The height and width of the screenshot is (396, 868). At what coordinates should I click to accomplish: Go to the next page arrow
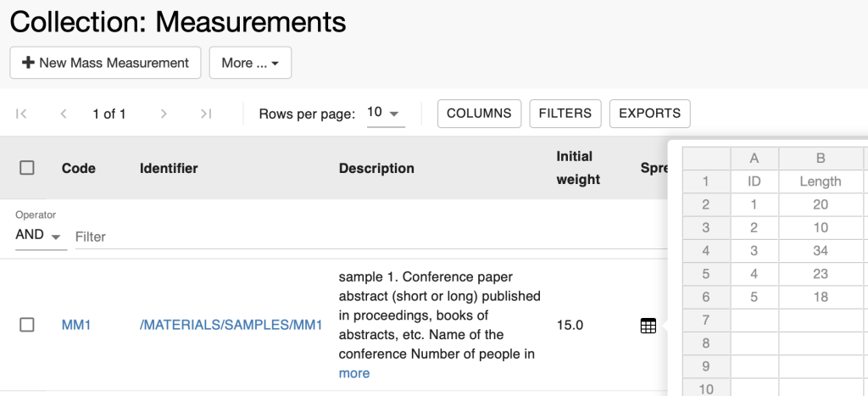(164, 114)
